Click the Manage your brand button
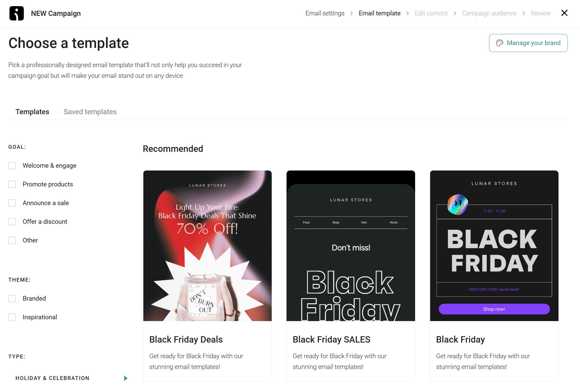This screenshot has height=392, width=580. [528, 43]
